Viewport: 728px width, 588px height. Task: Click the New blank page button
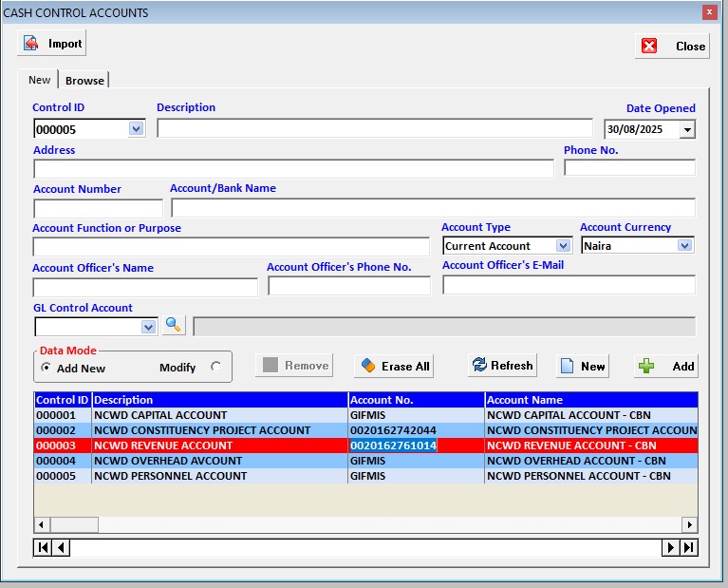pos(582,366)
